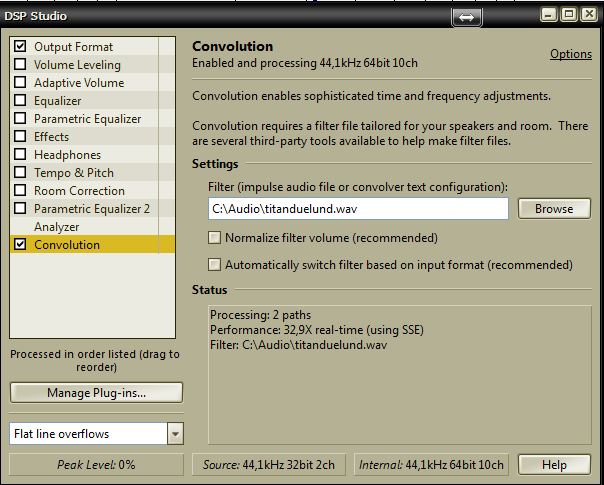The height and width of the screenshot is (485, 604).
Task: Click the Help button
Action: 554,465
